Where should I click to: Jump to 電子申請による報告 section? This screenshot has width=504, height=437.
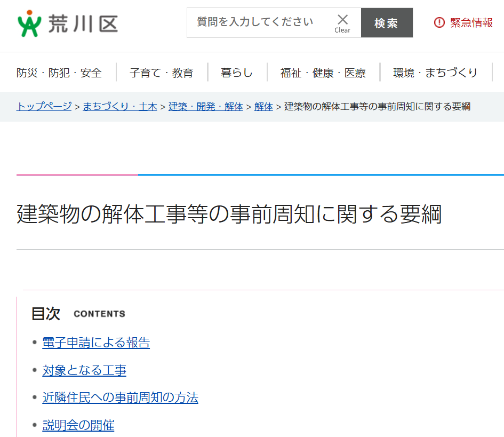[x=96, y=343]
